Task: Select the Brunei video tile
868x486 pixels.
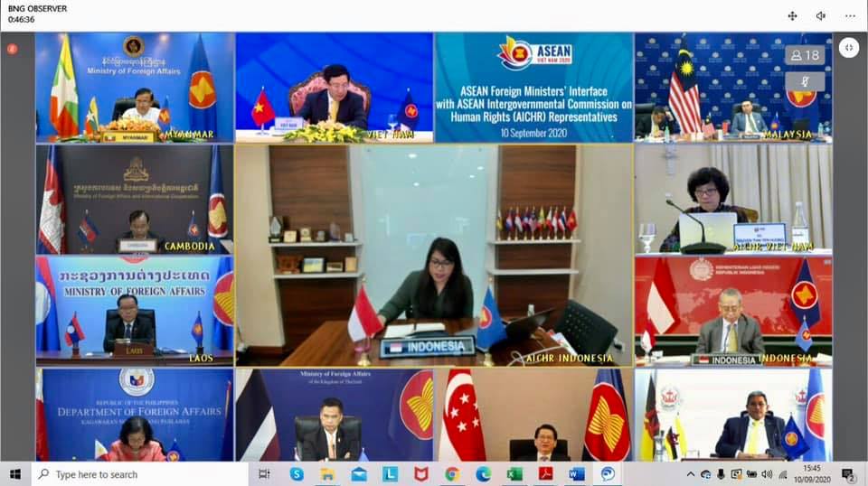Action: 733,415
